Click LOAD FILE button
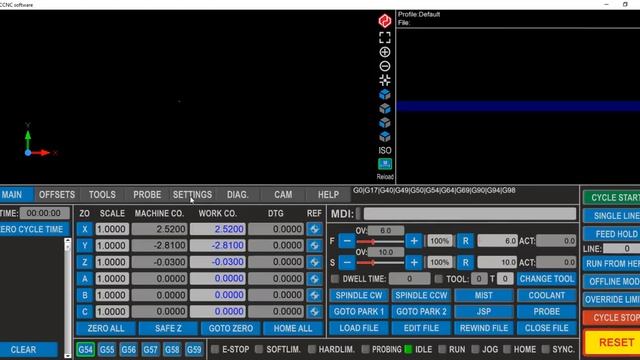640x360 pixels. [359, 328]
